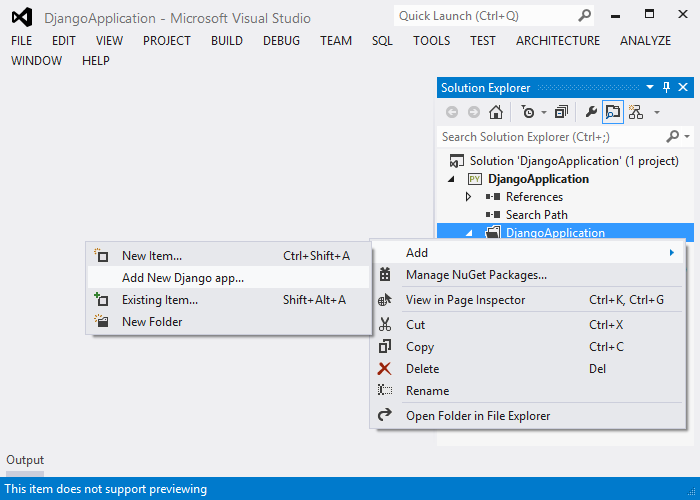Click the Solution Explorer title text
The height and width of the screenshot is (500, 700).
coord(485,88)
